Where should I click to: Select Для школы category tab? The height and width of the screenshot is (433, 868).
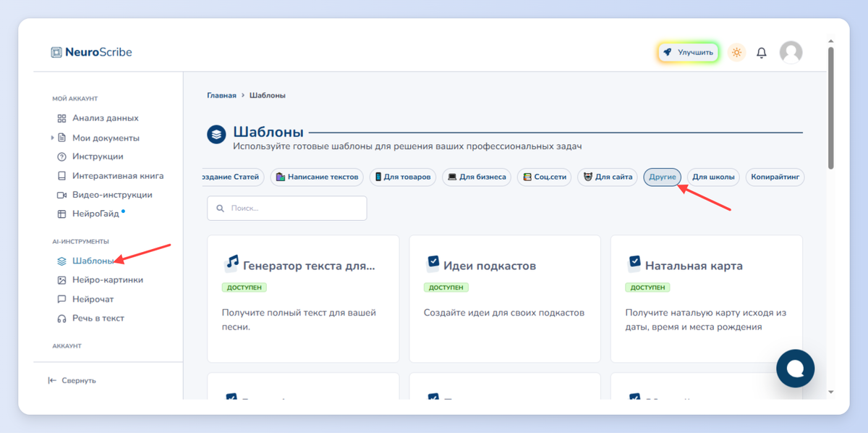pos(713,177)
